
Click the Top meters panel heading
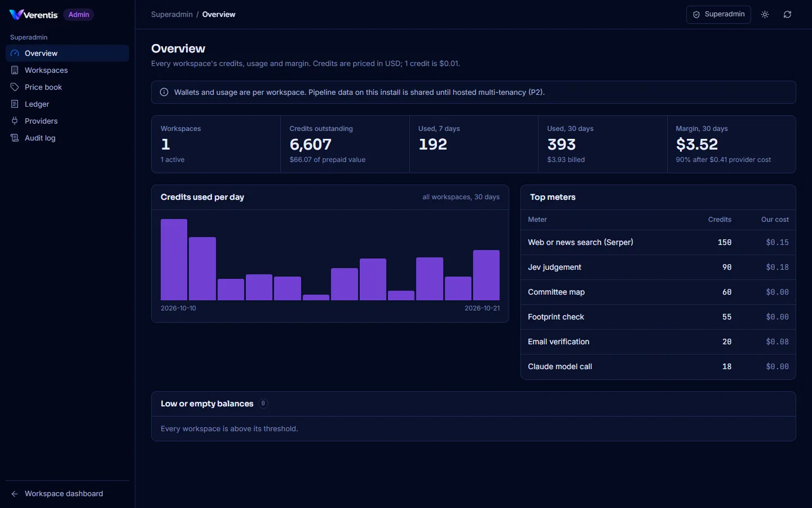(x=553, y=197)
